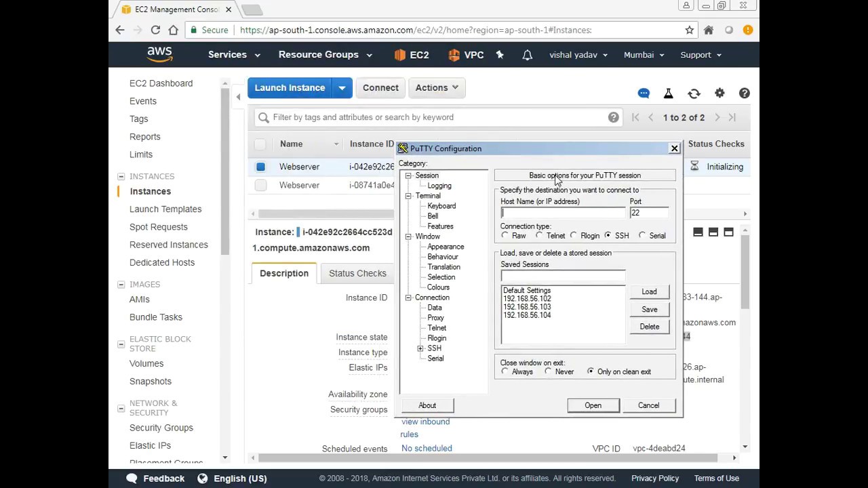Open the EC2 shortcut in navbar
Screen dimensions: 868x488
point(412,55)
